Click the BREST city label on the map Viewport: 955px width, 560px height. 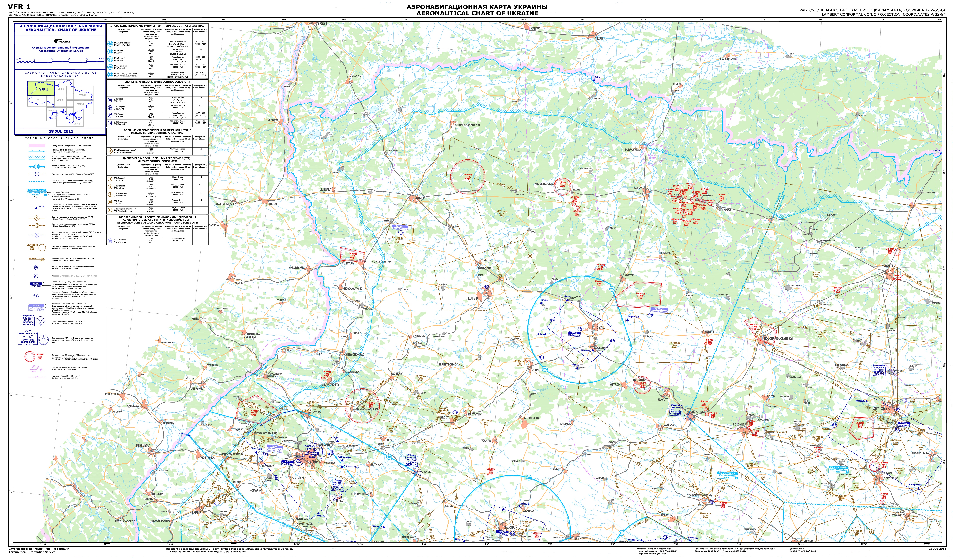(x=323, y=24)
